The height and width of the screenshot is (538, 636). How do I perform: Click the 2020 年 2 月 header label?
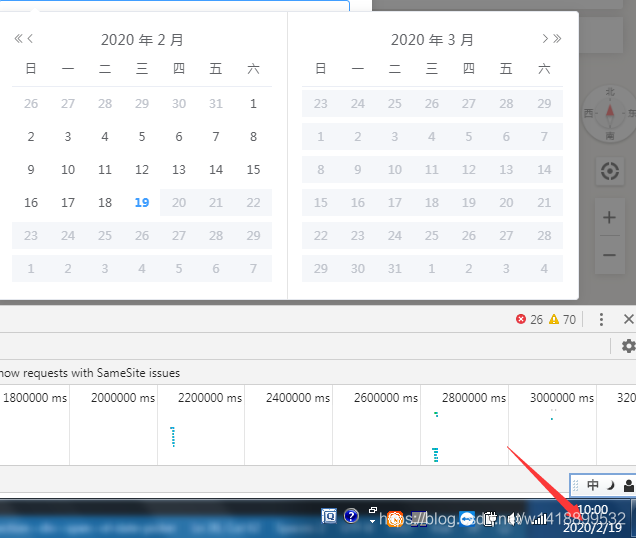[142, 40]
